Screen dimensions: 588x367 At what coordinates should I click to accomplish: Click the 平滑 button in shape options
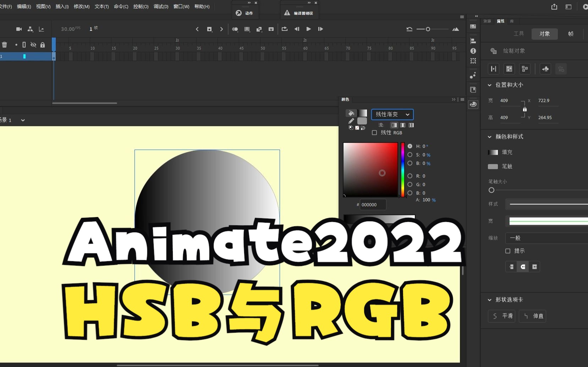501,316
